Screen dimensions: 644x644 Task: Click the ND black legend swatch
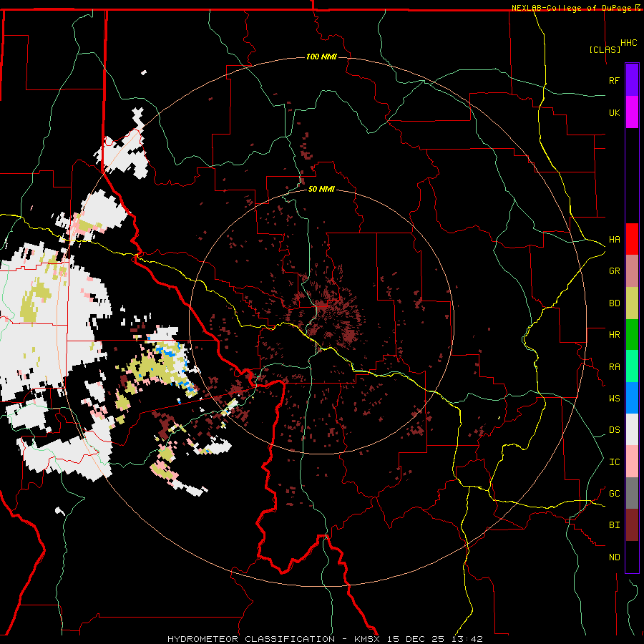(x=632, y=557)
